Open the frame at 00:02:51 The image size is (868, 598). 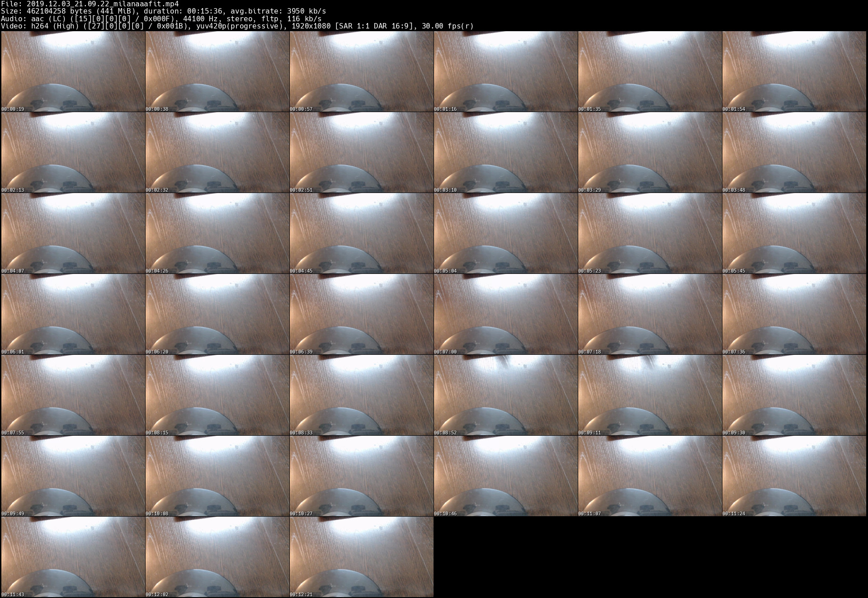point(361,152)
